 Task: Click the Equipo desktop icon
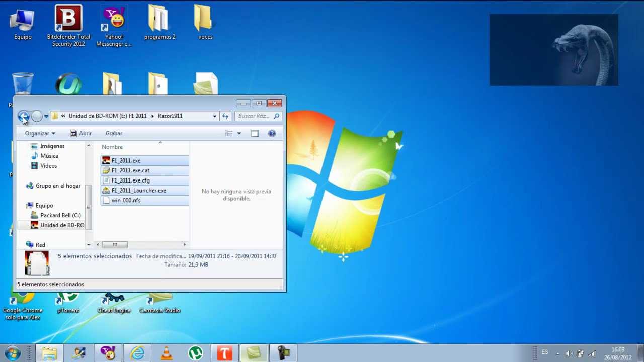tap(23, 24)
